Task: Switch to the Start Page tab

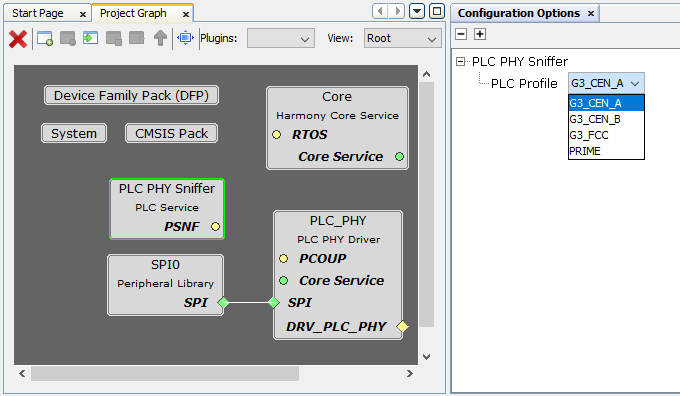Action: tap(38, 13)
